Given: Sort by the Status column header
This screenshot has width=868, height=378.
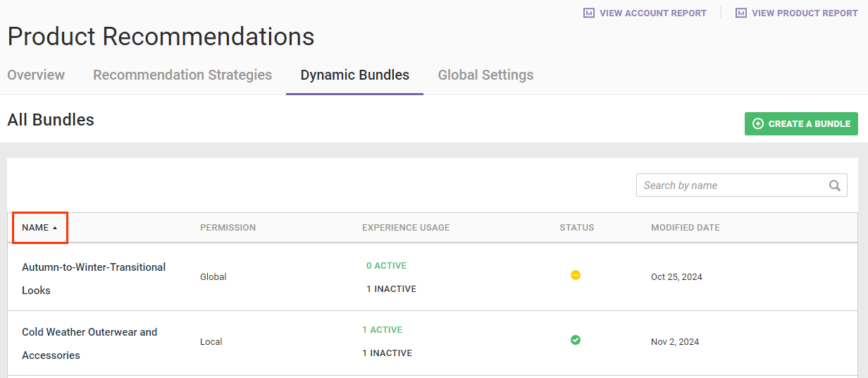Looking at the screenshot, I should tap(576, 228).
